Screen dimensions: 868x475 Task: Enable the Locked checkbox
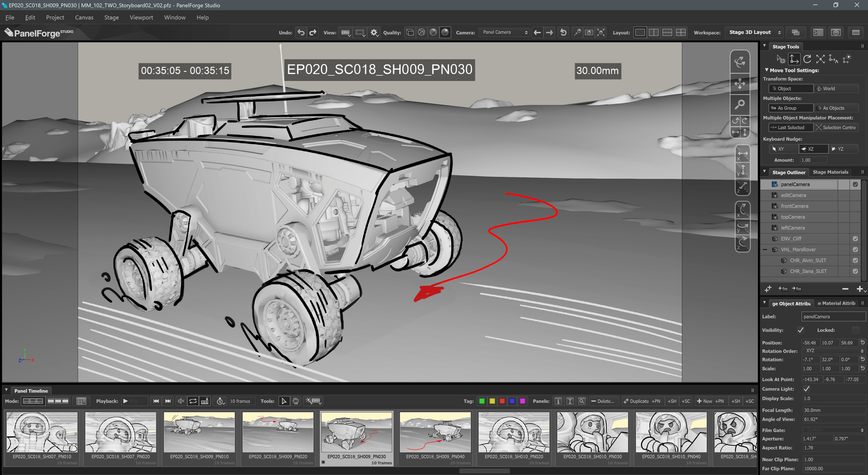[855, 330]
